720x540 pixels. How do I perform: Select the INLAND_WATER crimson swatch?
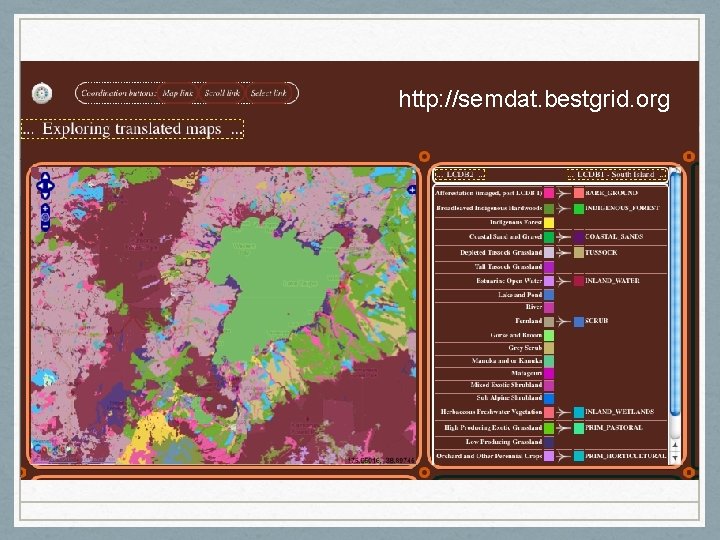pyautogui.click(x=579, y=281)
